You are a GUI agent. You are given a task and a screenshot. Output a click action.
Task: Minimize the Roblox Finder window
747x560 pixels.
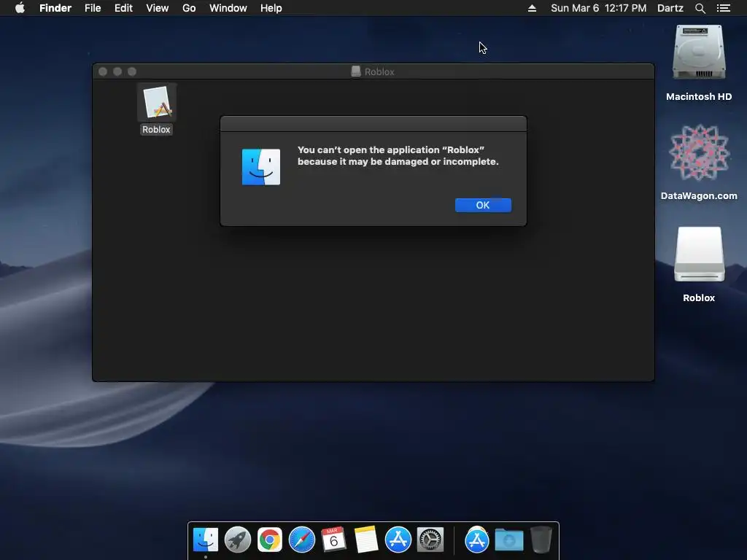coord(117,71)
